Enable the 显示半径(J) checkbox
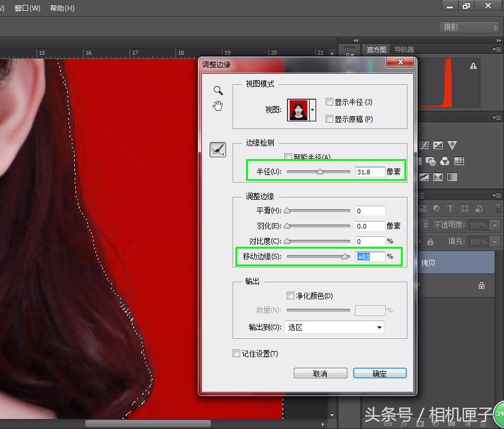504x429 pixels. click(x=329, y=101)
